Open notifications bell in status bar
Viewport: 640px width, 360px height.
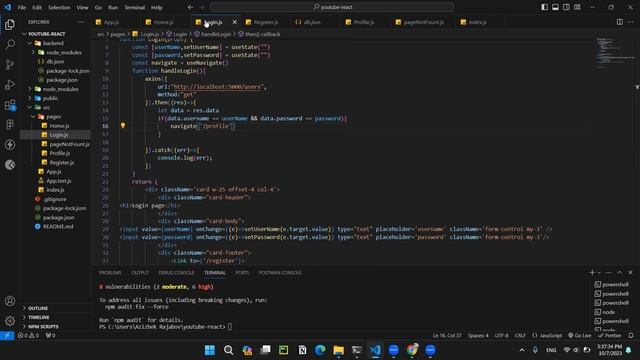tap(631, 336)
